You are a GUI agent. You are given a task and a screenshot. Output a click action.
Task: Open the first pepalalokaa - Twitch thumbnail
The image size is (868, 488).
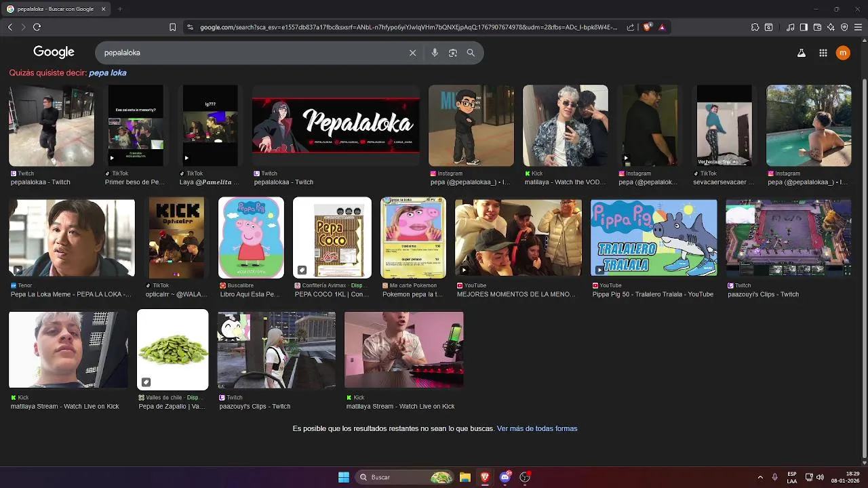click(52, 125)
